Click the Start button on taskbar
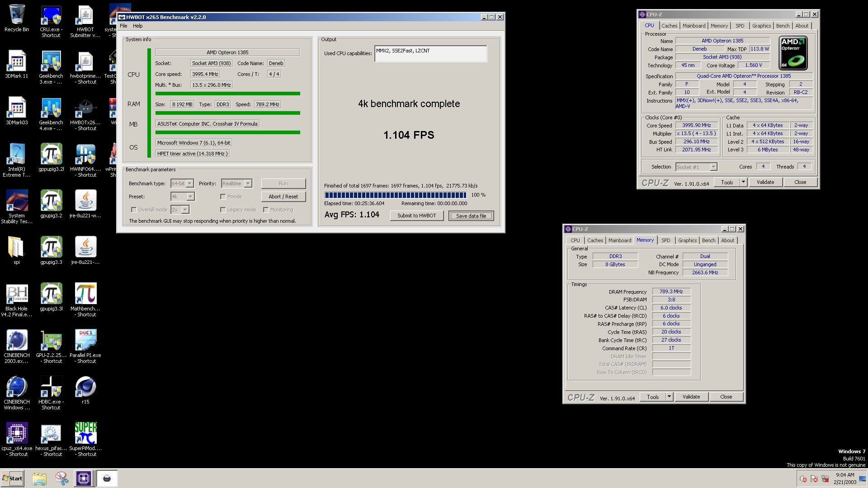Image resolution: width=868 pixels, height=488 pixels. pos(13,479)
